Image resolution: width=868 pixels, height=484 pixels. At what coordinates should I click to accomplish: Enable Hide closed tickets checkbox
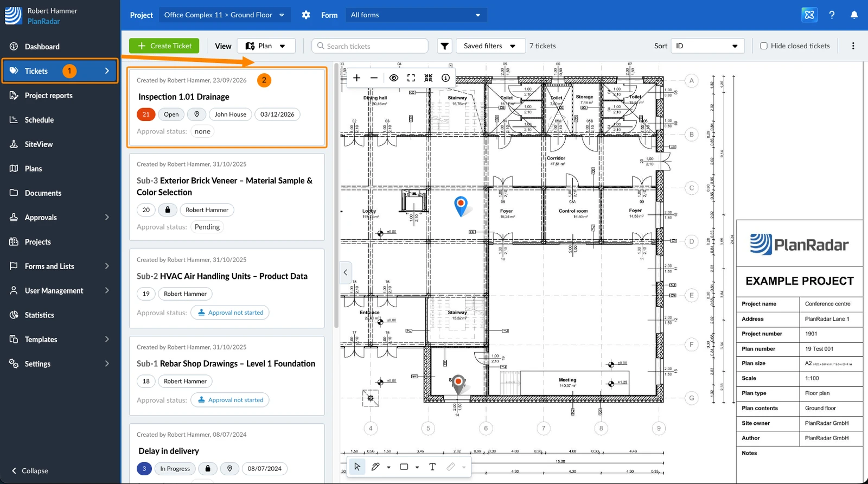[x=764, y=46]
